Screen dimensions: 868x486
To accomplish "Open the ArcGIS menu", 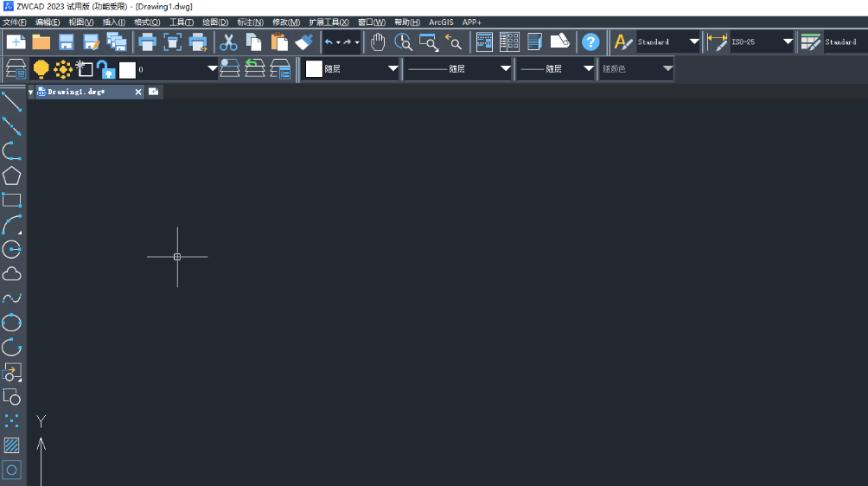I will coord(441,22).
